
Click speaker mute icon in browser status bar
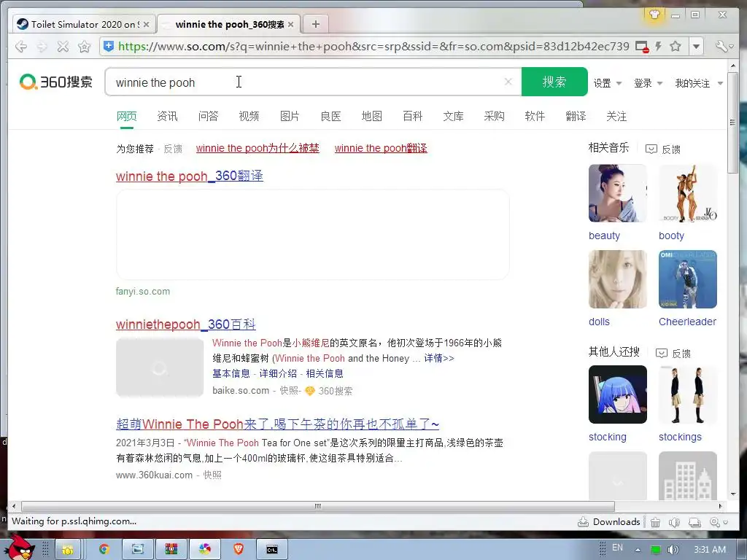[x=674, y=522]
